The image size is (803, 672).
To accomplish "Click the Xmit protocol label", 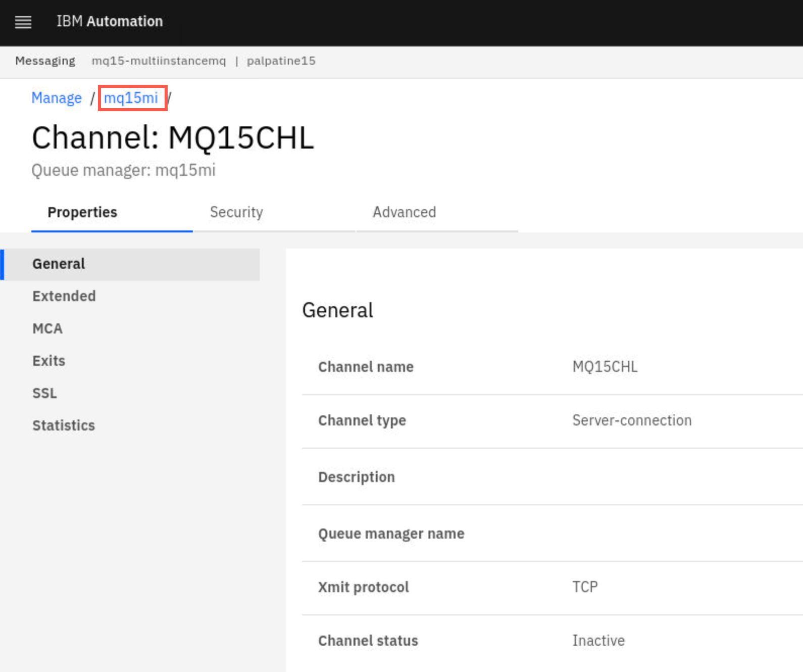I will tap(364, 587).
